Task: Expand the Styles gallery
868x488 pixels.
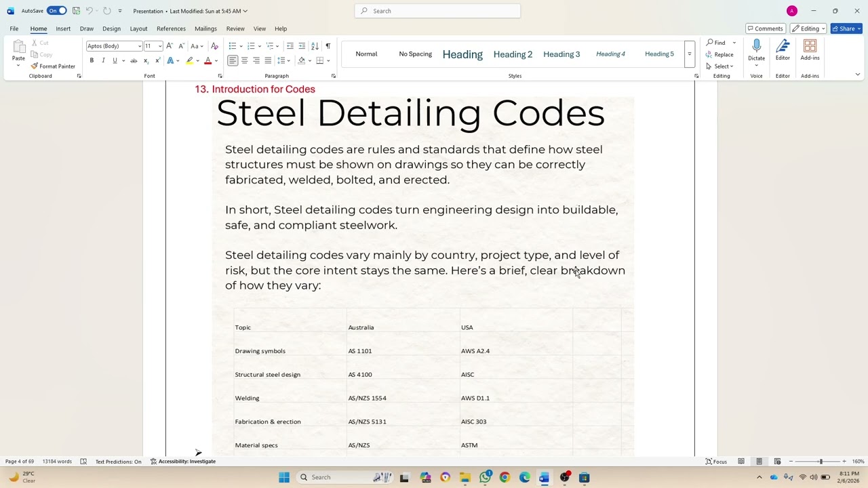Action: click(689, 54)
